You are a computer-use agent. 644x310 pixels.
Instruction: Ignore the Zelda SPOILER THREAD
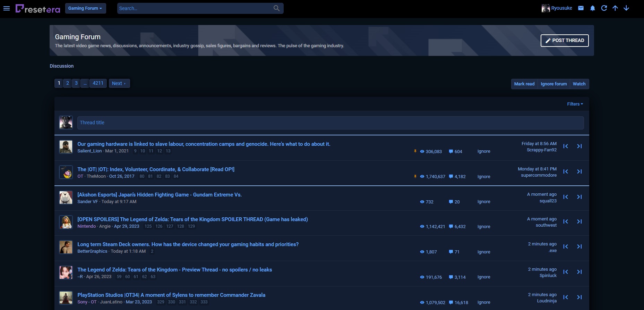click(x=484, y=227)
